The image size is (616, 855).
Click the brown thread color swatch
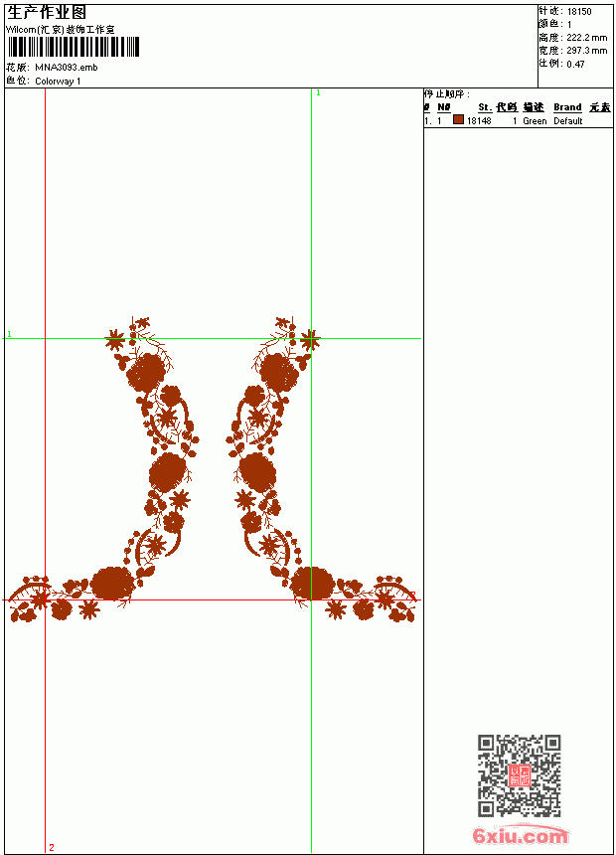[x=458, y=119]
